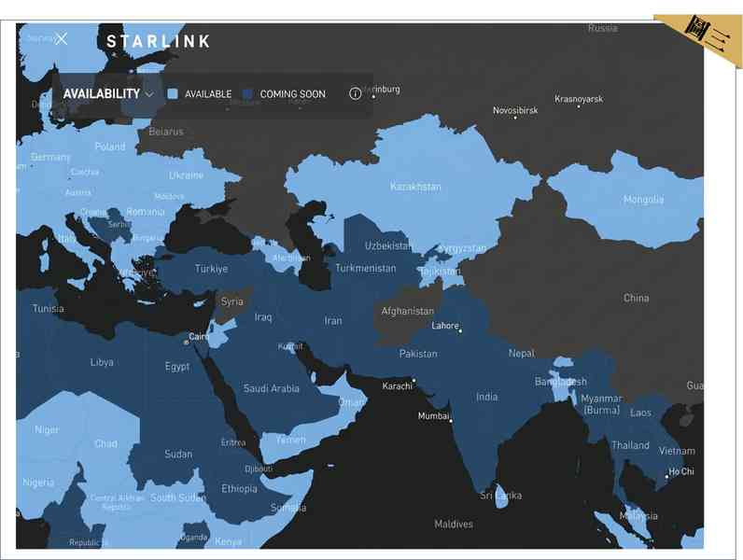Click the Niger country label

click(47, 429)
